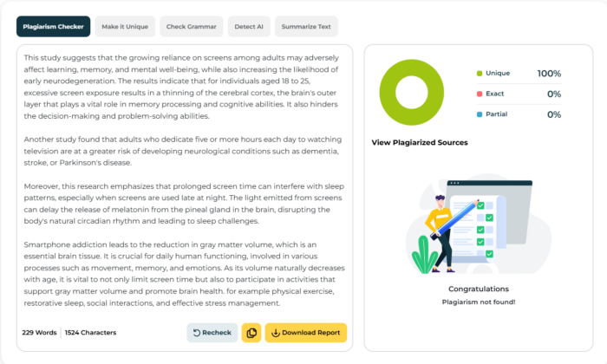Click the green Unique legend dot
The width and height of the screenshot is (607, 364).
[x=480, y=74]
